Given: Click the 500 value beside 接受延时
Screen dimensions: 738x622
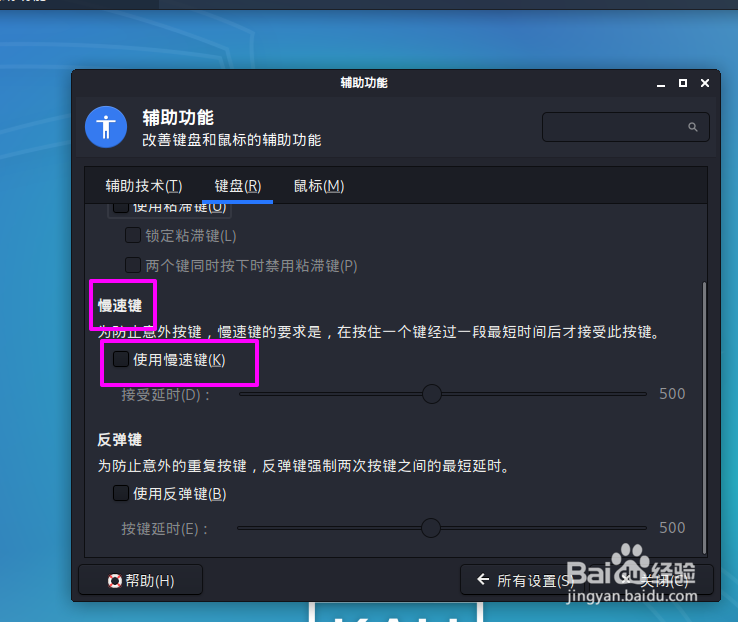Looking at the screenshot, I should tap(672, 394).
